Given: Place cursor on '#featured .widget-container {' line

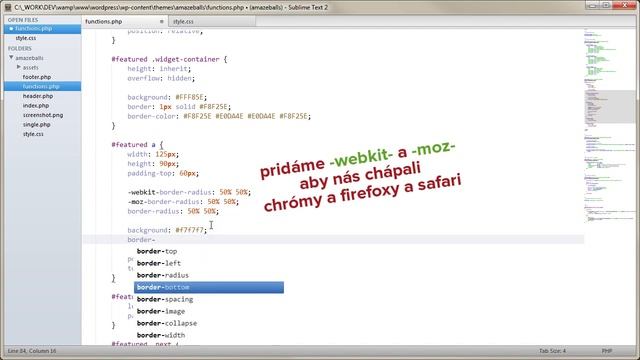Looking at the screenshot, I should 169,59.
